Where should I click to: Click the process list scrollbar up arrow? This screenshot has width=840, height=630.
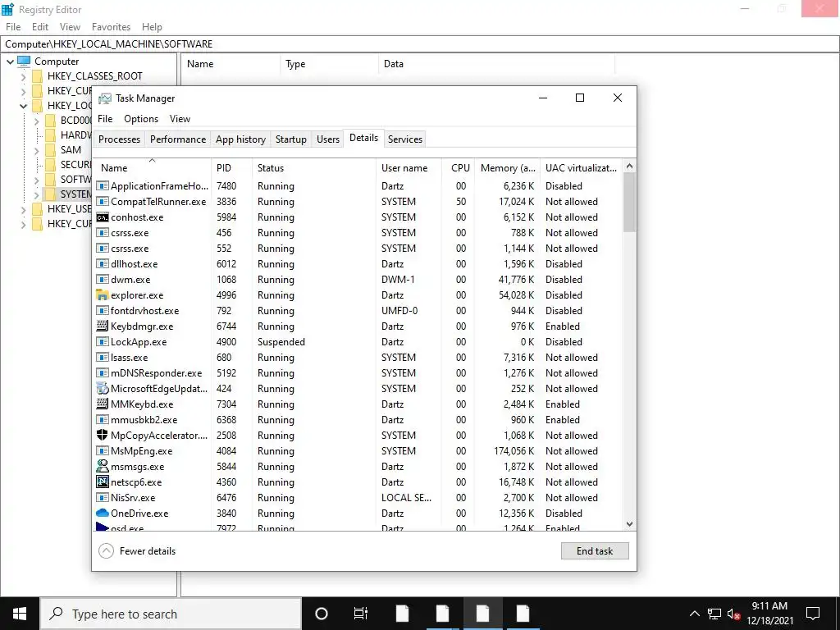[x=629, y=166]
